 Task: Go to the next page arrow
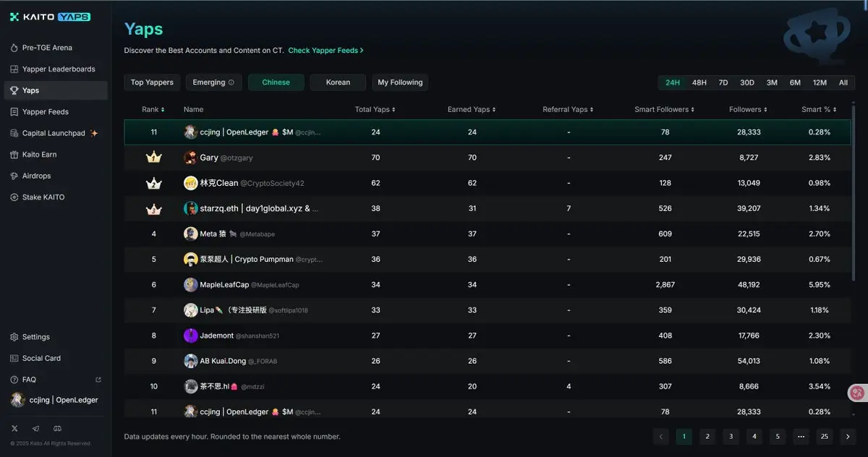coord(848,436)
